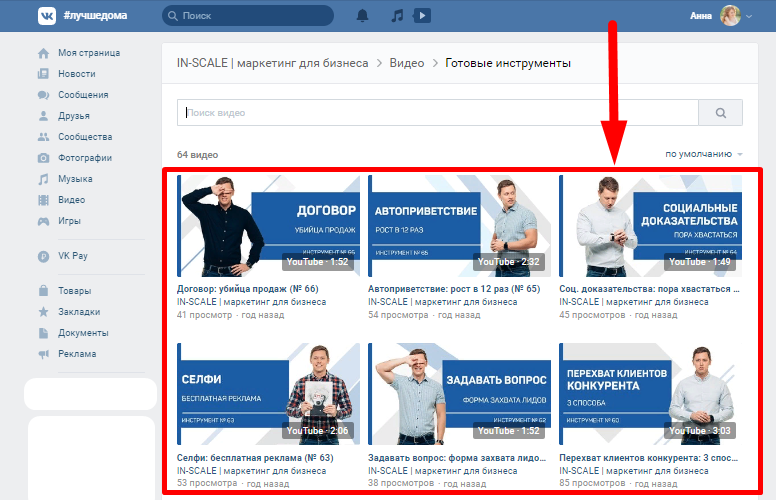
Task: Click the document icon beside Документы
Action: click(x=44, y=333)
